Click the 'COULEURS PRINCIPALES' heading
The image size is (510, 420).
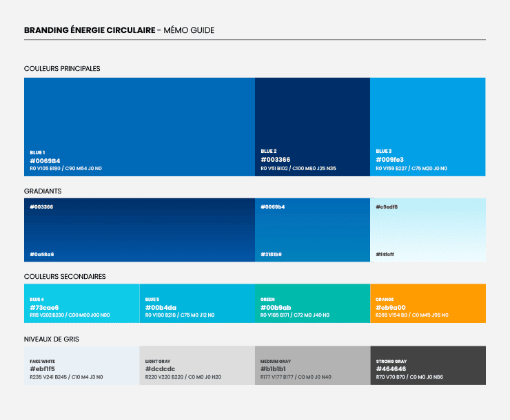click(x=62, y=69)
